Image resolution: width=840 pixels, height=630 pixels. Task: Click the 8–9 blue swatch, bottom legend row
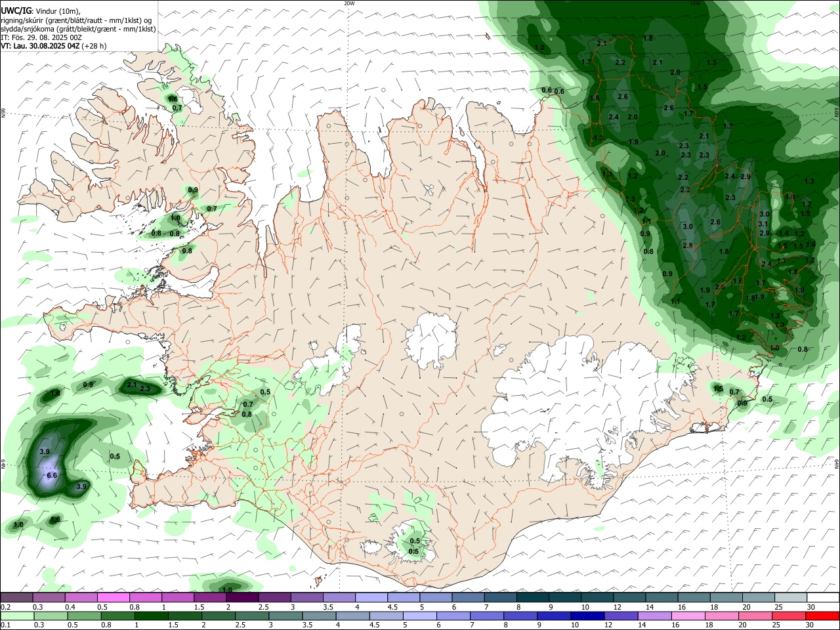pos(521,616)
